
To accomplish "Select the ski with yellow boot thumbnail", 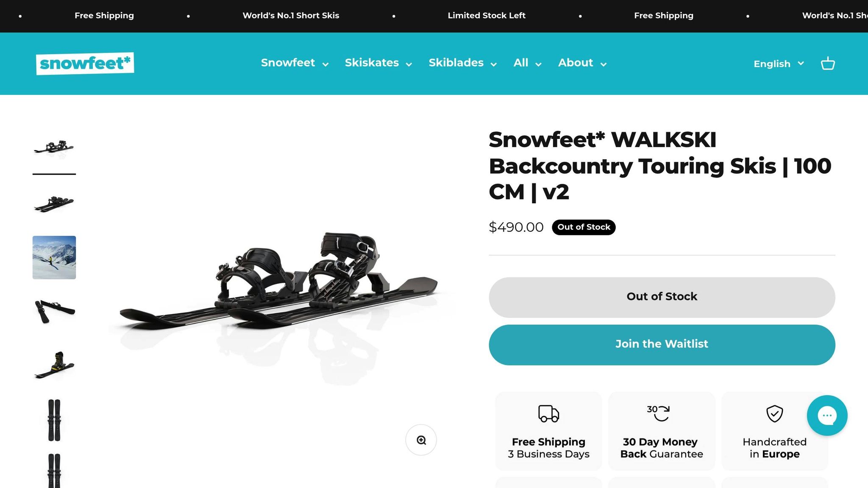I will (x=54, y=365).
